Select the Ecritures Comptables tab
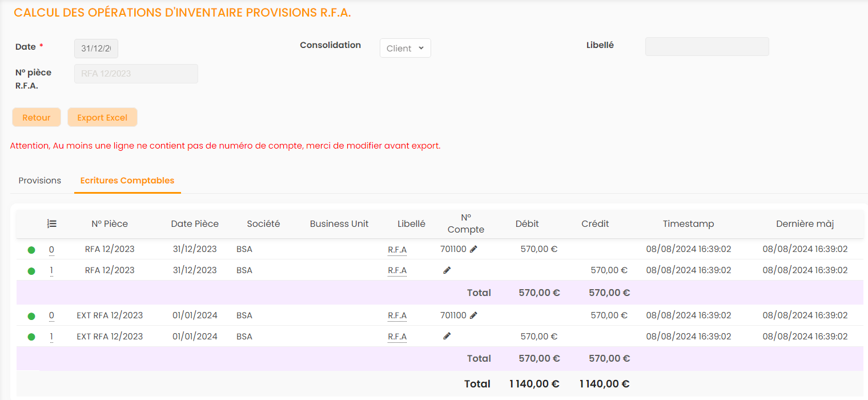The width and height of the screenshot is (868, 400). pos(127,181)
